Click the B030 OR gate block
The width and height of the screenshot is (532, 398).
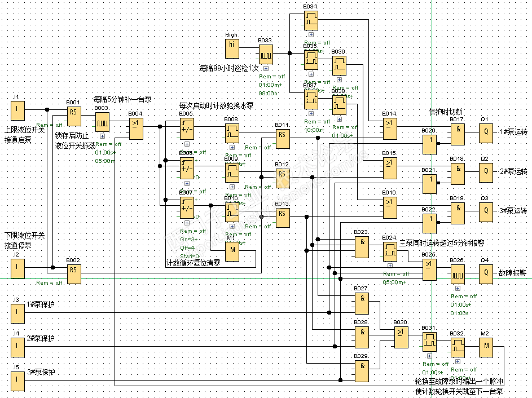point(401,338)
